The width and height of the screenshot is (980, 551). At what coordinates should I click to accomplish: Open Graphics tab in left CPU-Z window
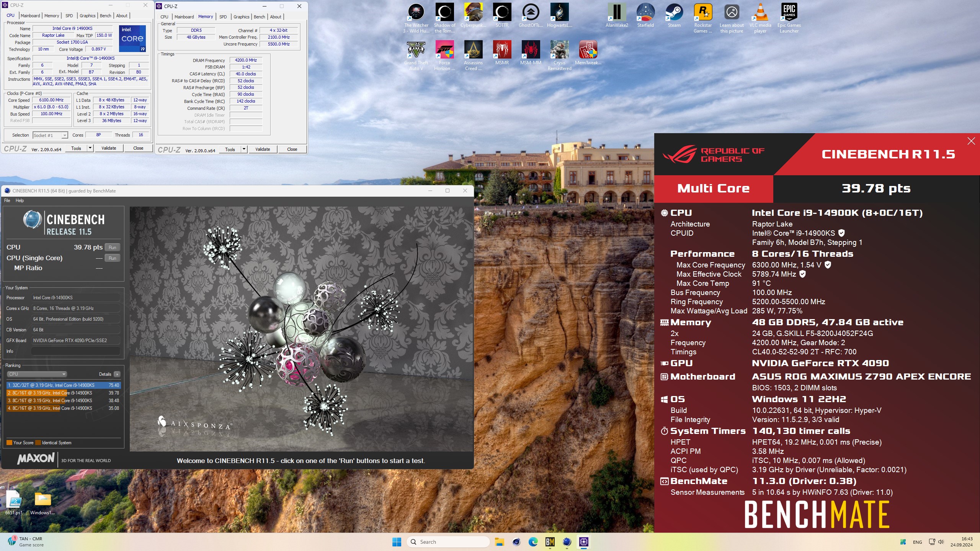[x=88, y=16]
